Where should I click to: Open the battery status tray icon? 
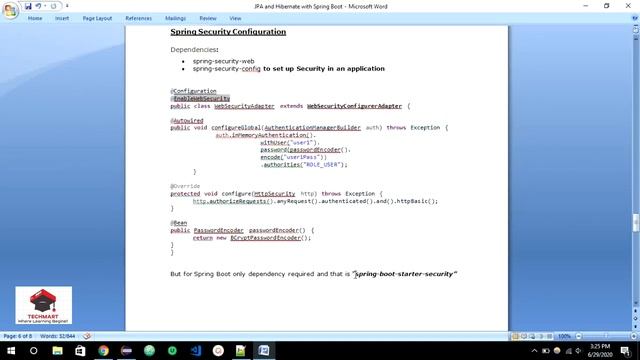tap(546, 351)
